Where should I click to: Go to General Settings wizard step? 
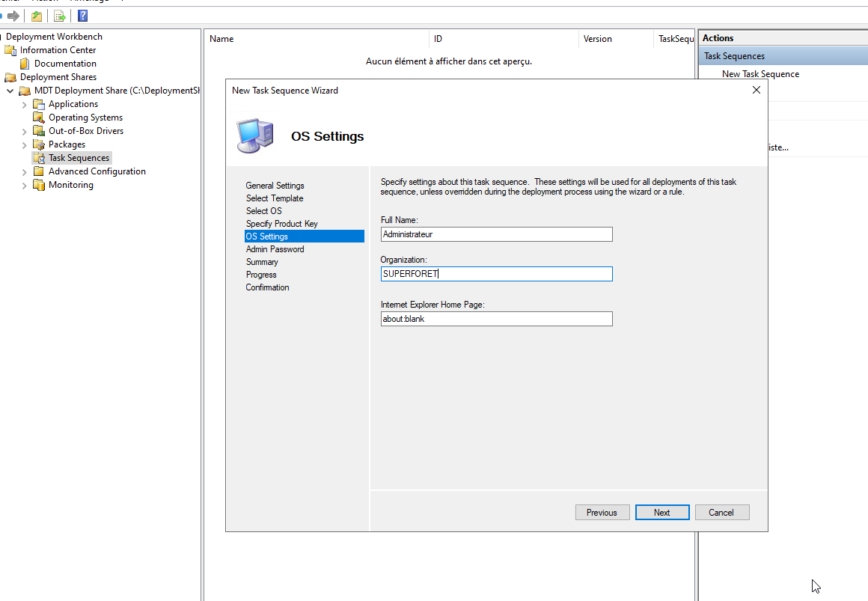(x=275, y=186)
